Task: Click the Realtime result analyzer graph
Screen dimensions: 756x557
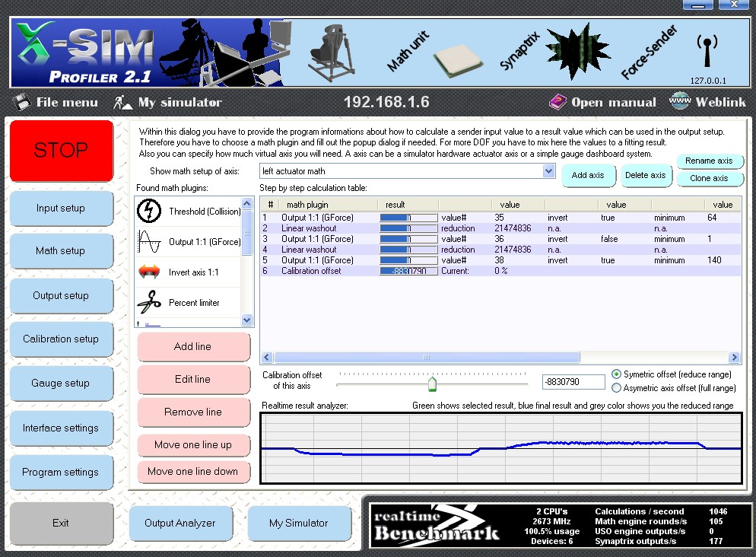Action: coord(501,448)
